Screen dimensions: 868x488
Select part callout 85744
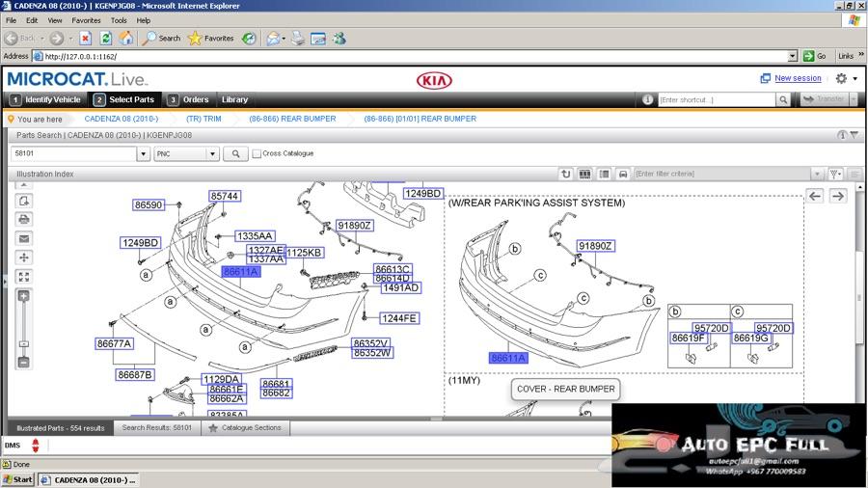(224, 196)
